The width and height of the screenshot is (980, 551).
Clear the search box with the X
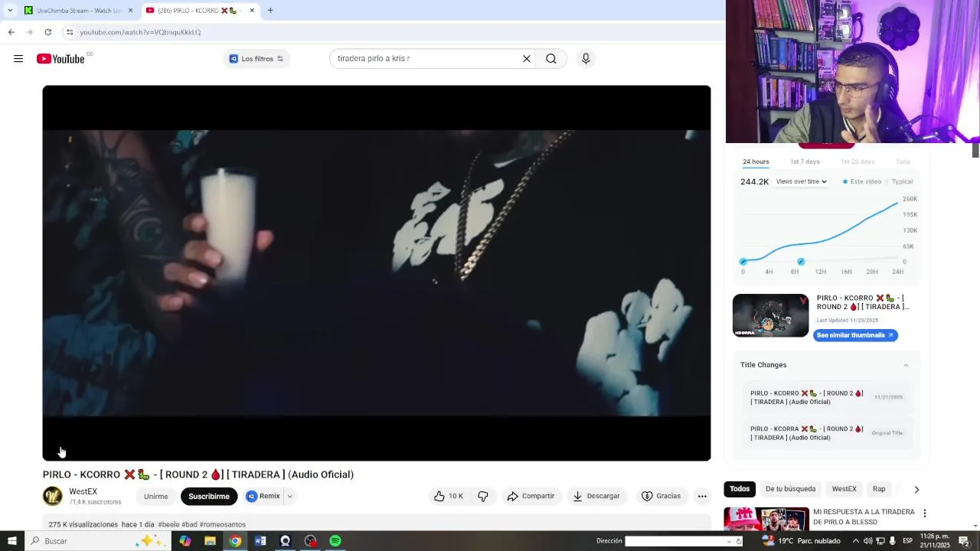pyautogui.click(x=527, y=59)
